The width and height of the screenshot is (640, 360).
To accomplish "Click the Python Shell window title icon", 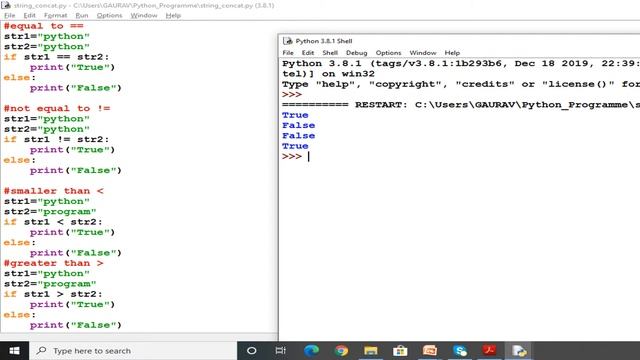I will [288, 41].
